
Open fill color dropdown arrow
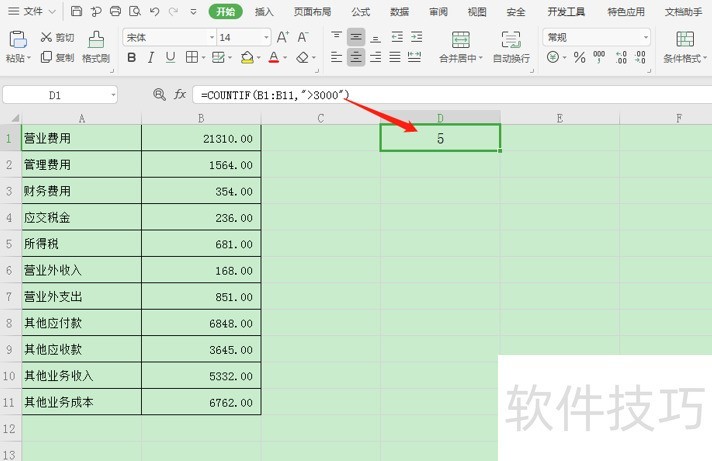(x=258, y=58)
